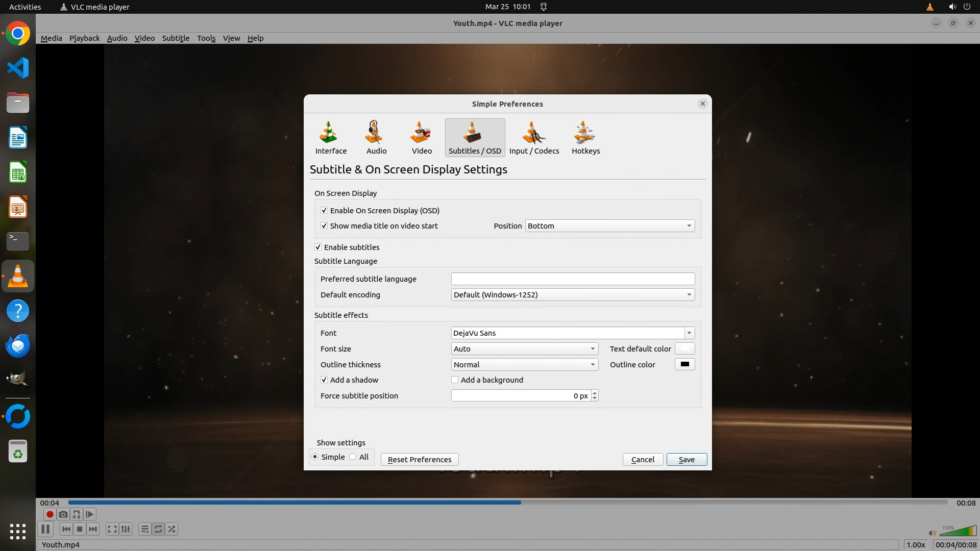Viewport: 980px width, 551px height.
Task: Open the Audio preferences category
Action: 376,138
